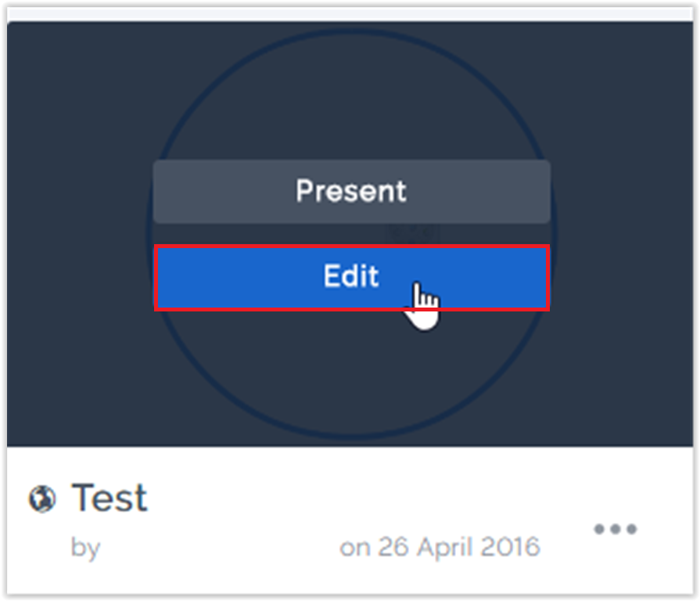Select the presentation name "Test"
The width and height of the screenshot is (700, 601).
109,498
